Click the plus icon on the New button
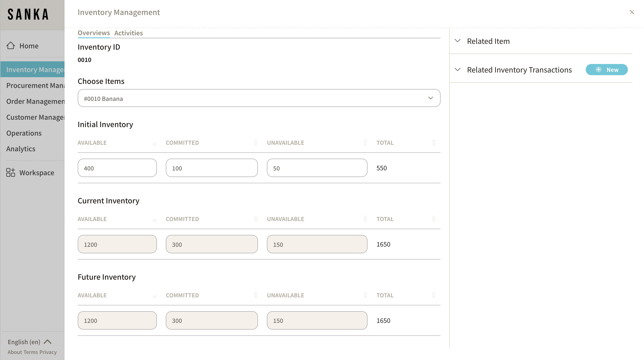644x360 pixels. pyautogui.click(x=598, y=70)
